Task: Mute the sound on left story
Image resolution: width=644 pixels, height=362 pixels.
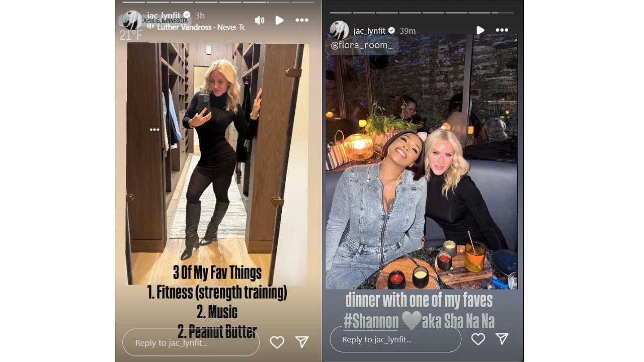Action: pos(260,20)
